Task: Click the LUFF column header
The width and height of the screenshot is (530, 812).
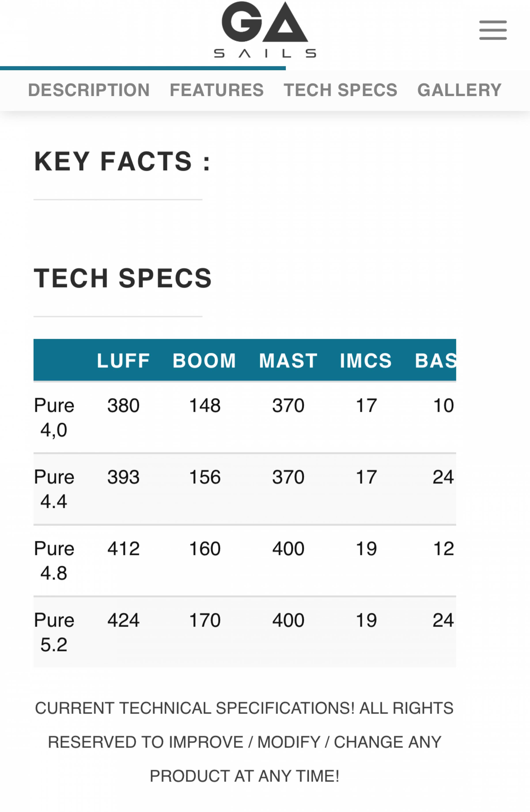Action: 123,360
